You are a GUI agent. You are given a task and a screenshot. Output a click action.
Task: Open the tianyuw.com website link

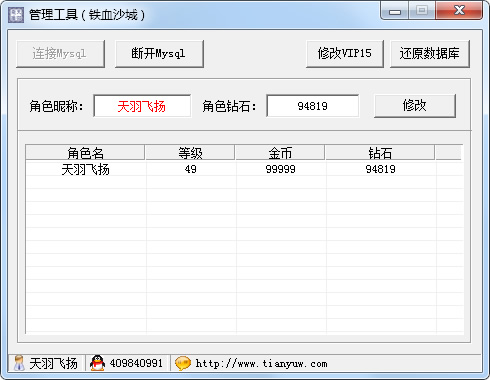click(x=262, y=363)
